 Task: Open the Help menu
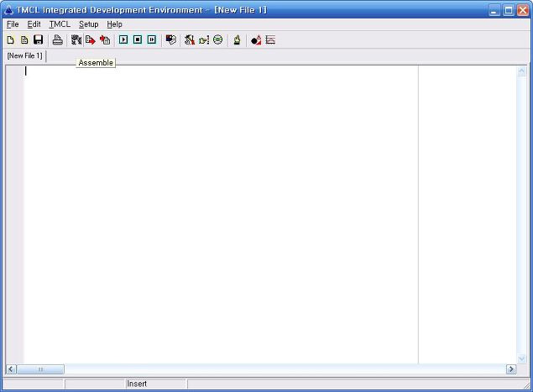tap(114, 24)
